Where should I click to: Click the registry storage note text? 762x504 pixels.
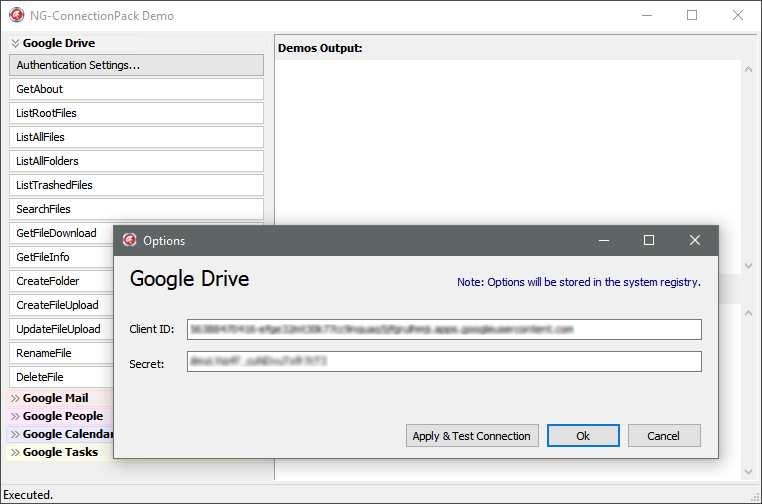pyautogui.click(x=579, y=282)
